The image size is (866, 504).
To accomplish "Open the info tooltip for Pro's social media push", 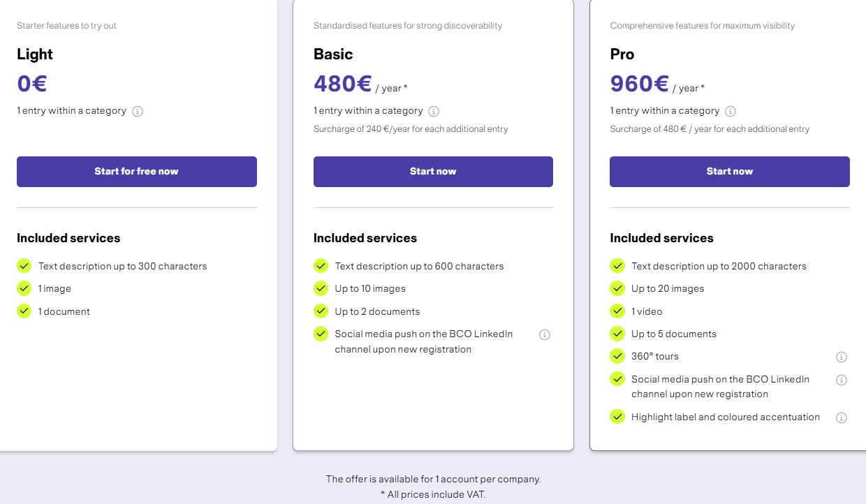I will point(842,380).
